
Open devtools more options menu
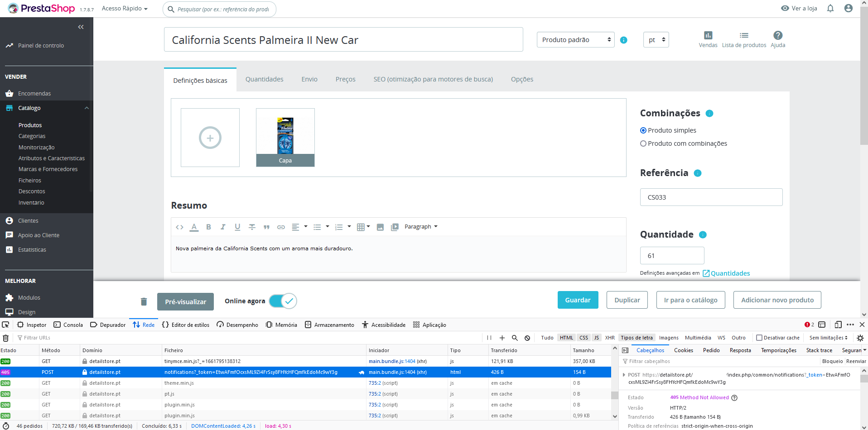pyautogui.click(x=850, y=325)
